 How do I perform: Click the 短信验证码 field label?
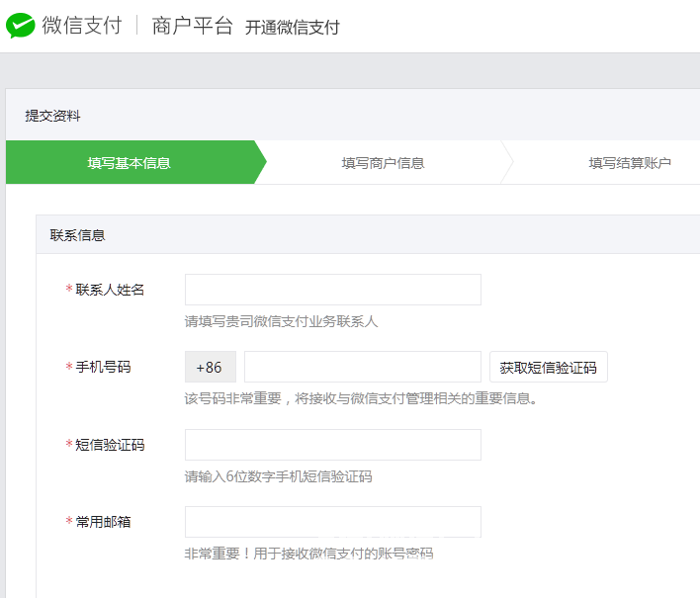(x=110, y=445)
